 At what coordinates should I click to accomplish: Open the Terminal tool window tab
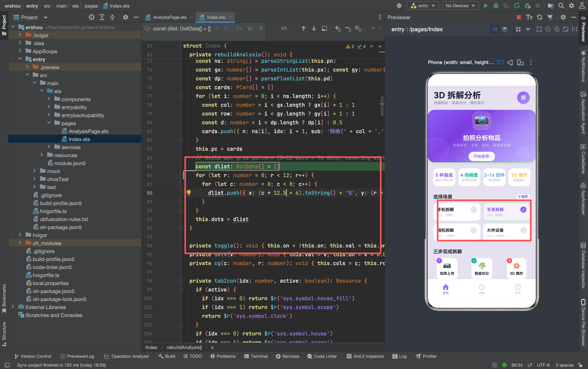coord(256,356)
